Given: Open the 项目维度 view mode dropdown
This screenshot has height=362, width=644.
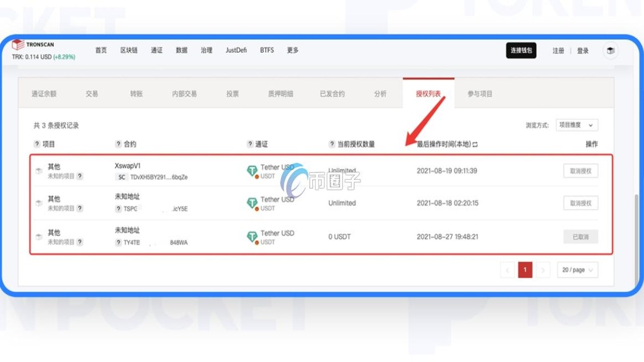Looking at the screenshot, I should point(577,125).
